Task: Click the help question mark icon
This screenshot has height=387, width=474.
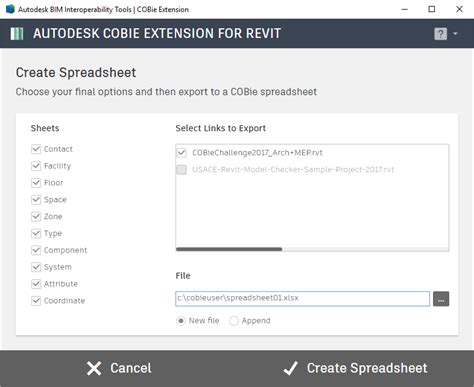Action: tap(440, 34)
